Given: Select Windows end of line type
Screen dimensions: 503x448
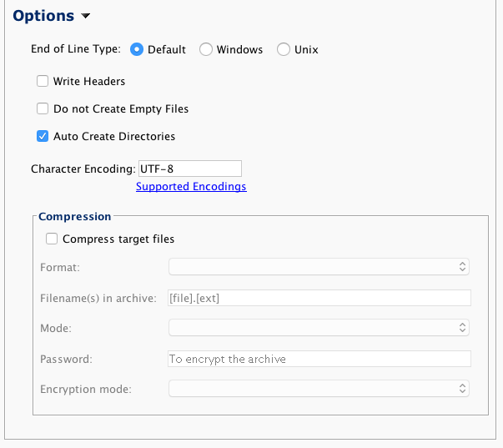Looking at the screenshot, I should tap(206, 50).
